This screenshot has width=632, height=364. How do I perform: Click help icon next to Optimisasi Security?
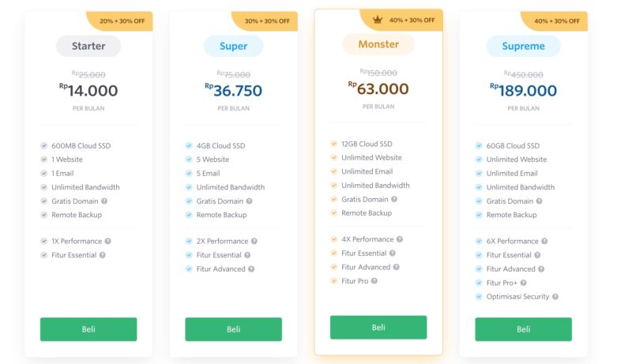[x=555, y=297]
